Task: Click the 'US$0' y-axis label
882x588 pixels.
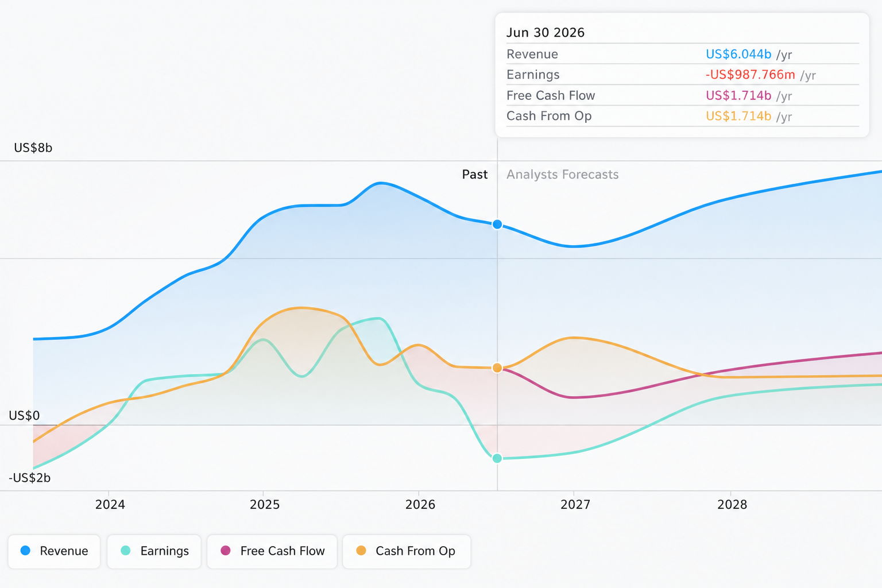Action: (24, 416)
